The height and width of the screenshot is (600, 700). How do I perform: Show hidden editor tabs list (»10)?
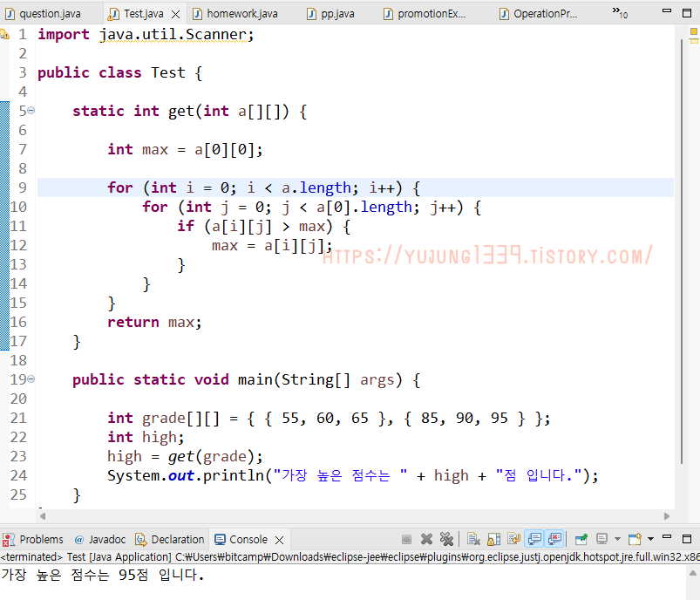pyautogui.click(x=620, y=12)
